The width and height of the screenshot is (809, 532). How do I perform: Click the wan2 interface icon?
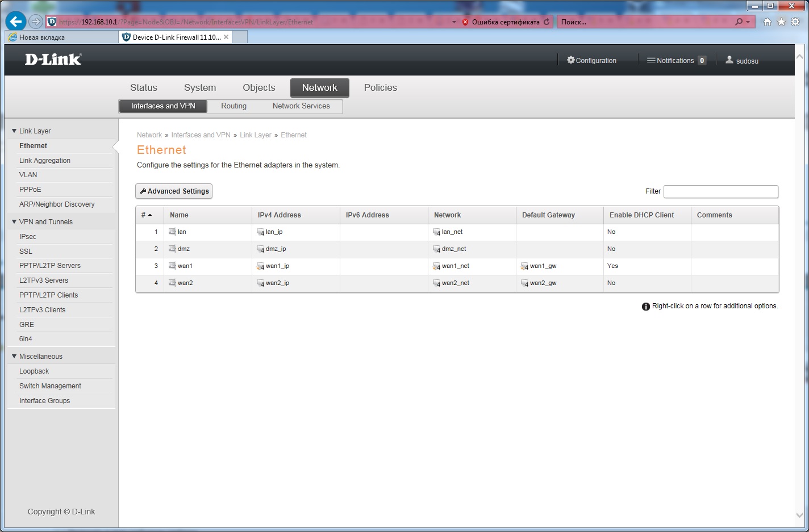click(172, 283)
